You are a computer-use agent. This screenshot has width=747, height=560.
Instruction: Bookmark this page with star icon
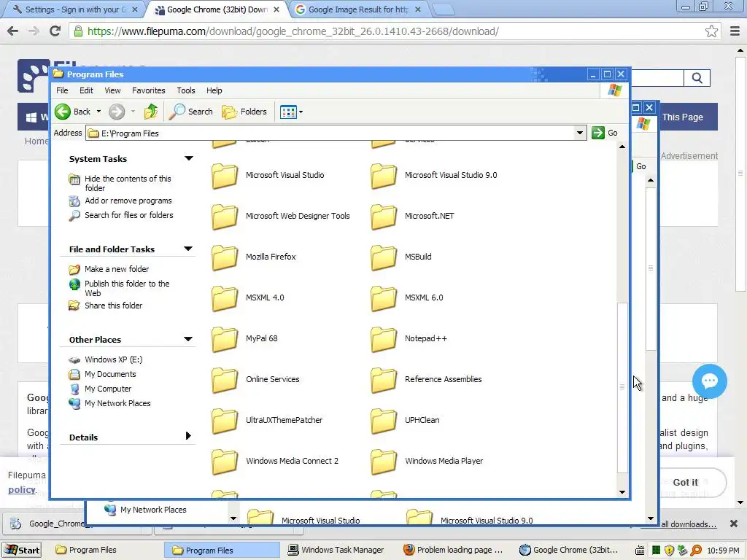pyautogui.click(x=711, y=31)
